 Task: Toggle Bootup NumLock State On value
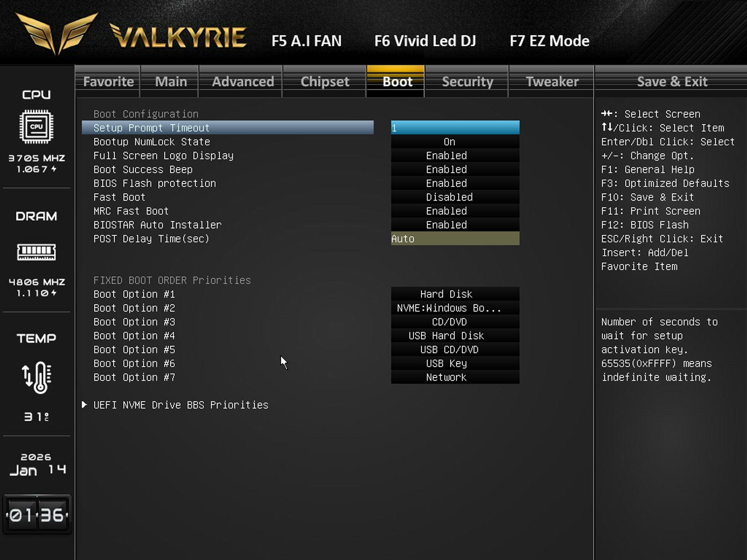click(455, 142)
